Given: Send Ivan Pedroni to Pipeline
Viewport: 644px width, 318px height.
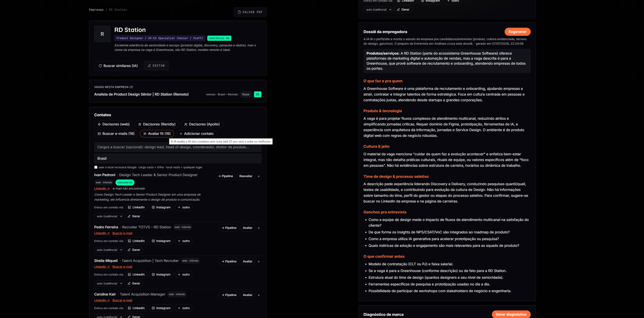Looking at the screenshot, I should [x=225, y=176].
